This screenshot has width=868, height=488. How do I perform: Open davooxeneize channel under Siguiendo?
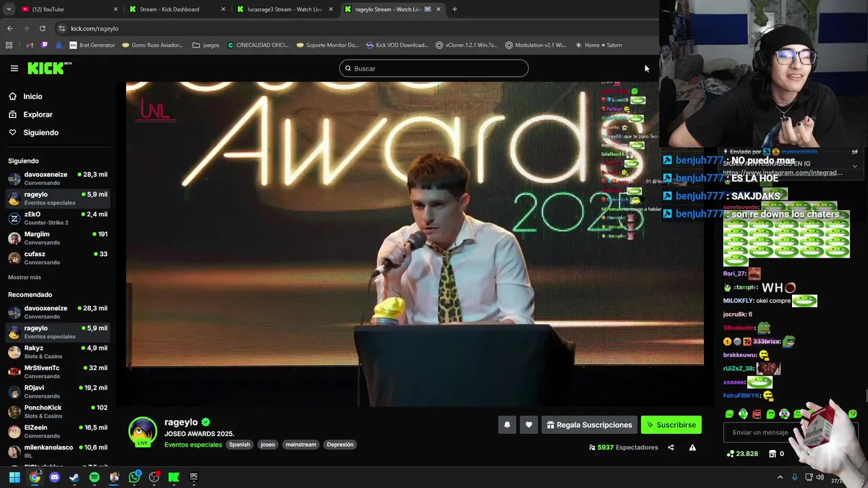pyautogui.click(x=57, y=178)
